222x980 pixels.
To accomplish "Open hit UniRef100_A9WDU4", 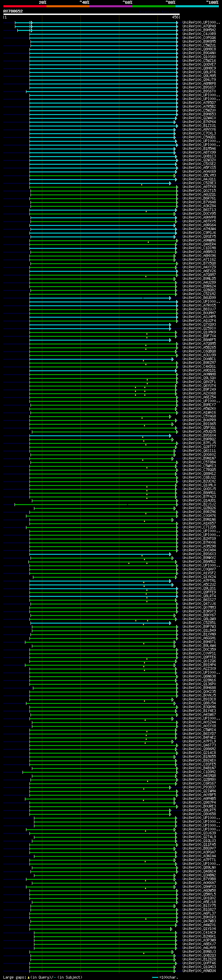I will point(199,971).
